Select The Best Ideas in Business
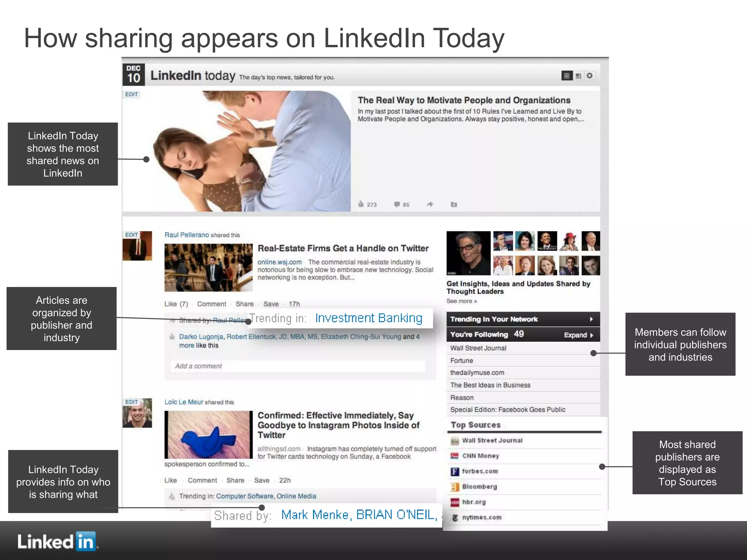Screen dimensions: 747x560 click(523, 385)
